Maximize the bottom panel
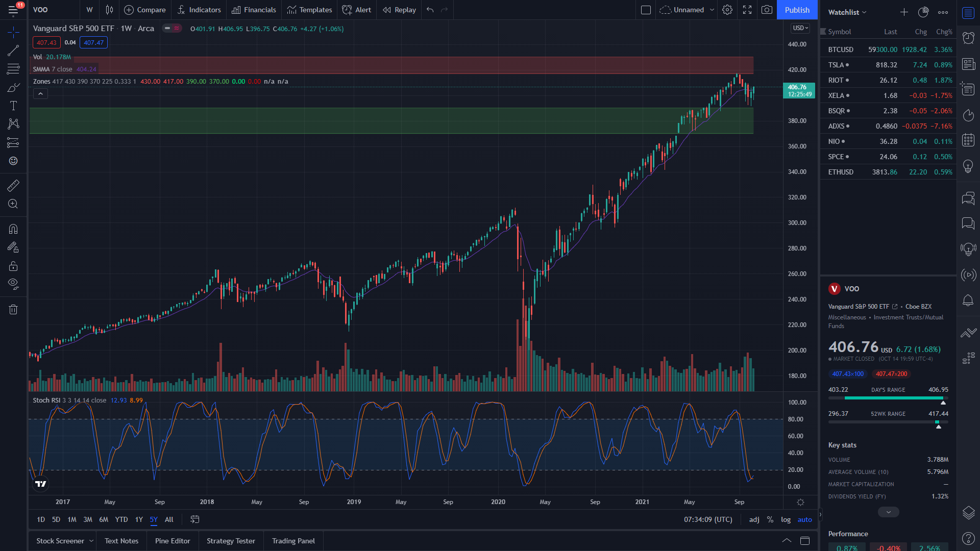This screenshot has height=551, width=980. [805, 540]
